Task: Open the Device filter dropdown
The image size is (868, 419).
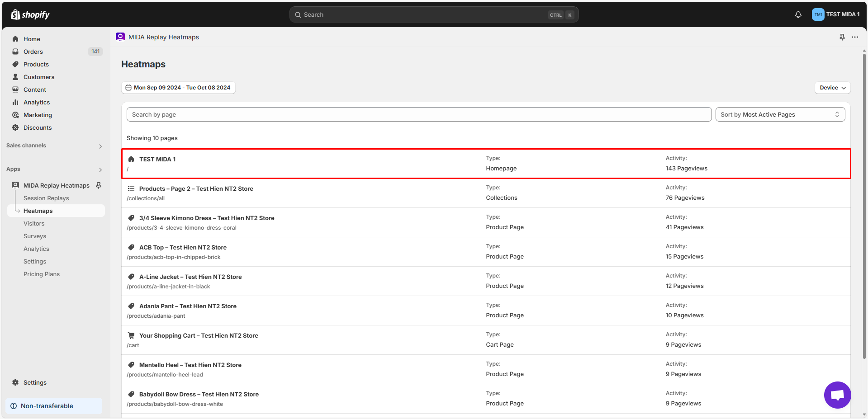Action: pyautogui.click(x=832, y=88)
